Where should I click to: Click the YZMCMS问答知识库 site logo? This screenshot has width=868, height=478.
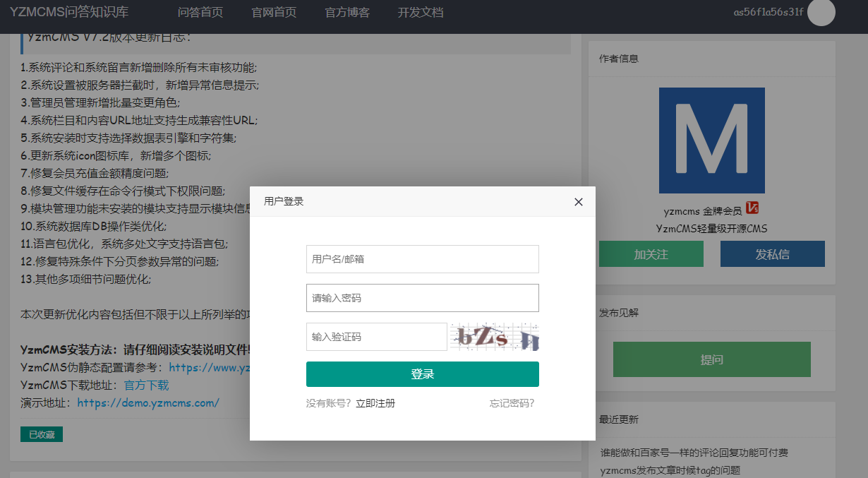pyautogui.click(x=69, y=12)
